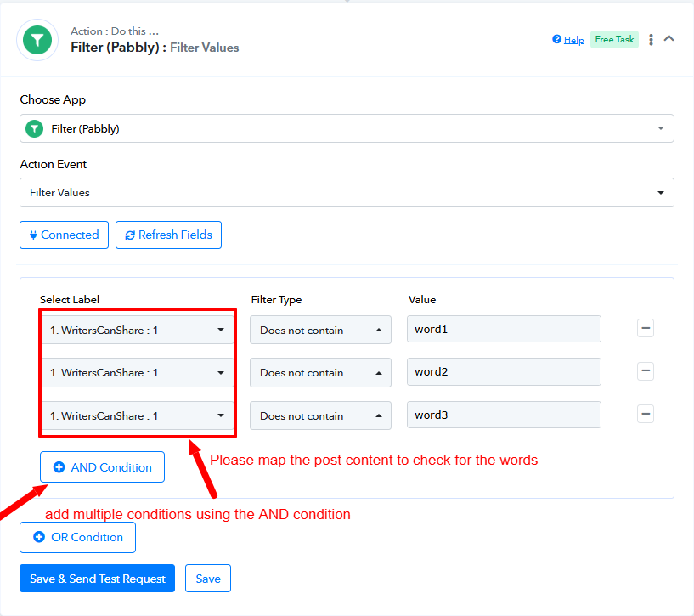
Task: Click the small filter icon in Choose App field
Action: 35,129
